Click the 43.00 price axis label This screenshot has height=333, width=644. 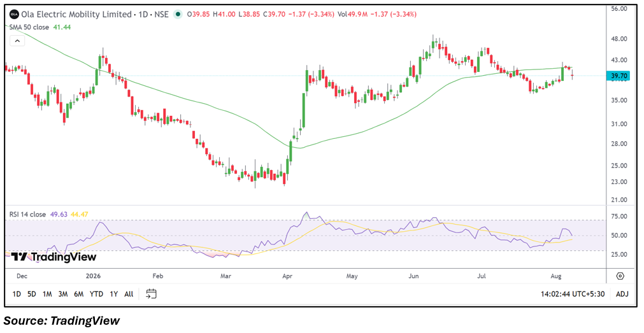click(618, 60)
